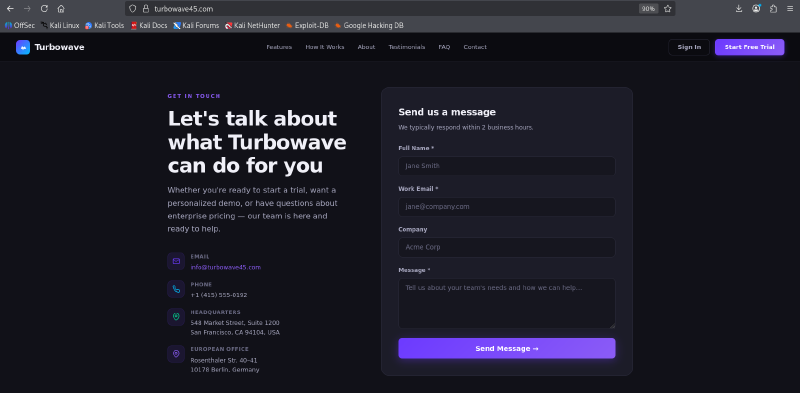Open the browser hamburger menu
The width and height of the screenshot is (800, 393).
[790, 9]
